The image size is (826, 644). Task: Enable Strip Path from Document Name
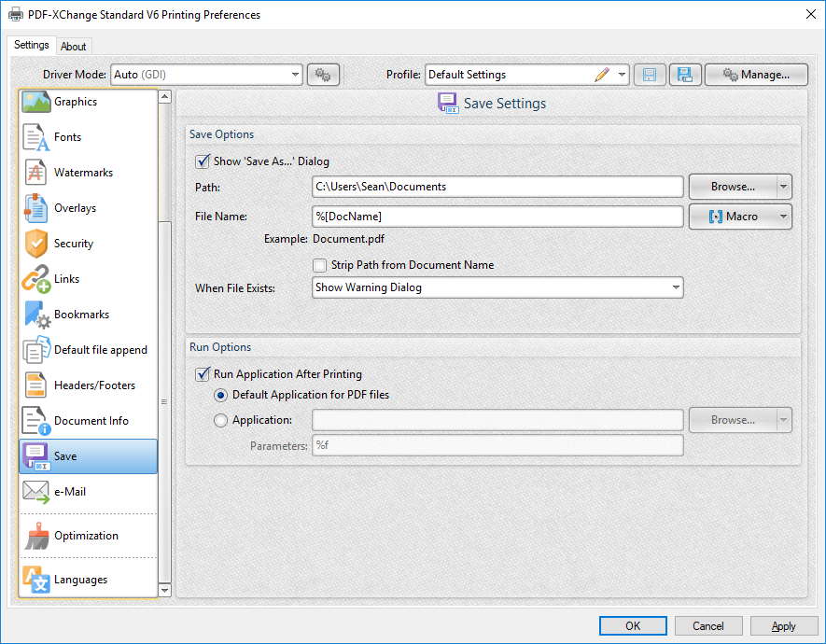pos(319,265)
